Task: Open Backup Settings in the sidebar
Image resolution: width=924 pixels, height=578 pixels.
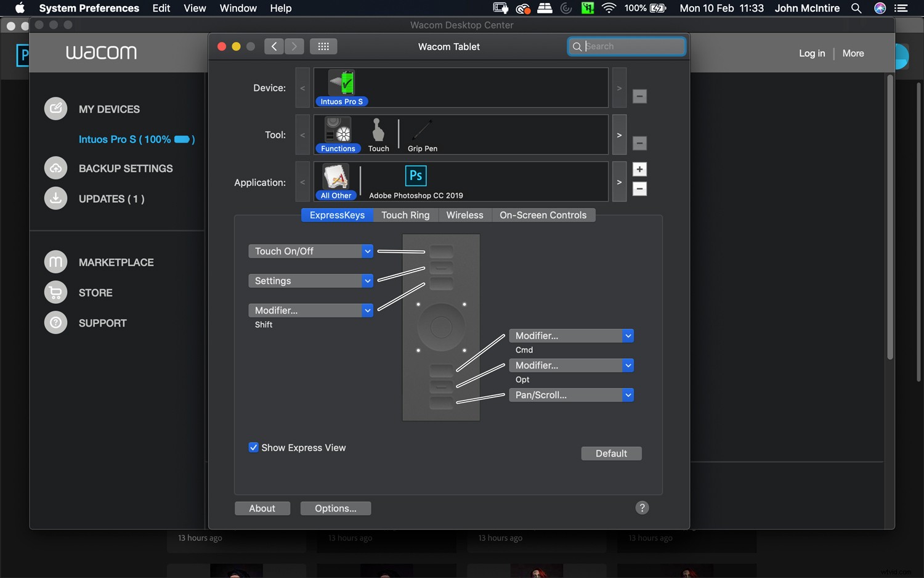Action: click(125, 168)
